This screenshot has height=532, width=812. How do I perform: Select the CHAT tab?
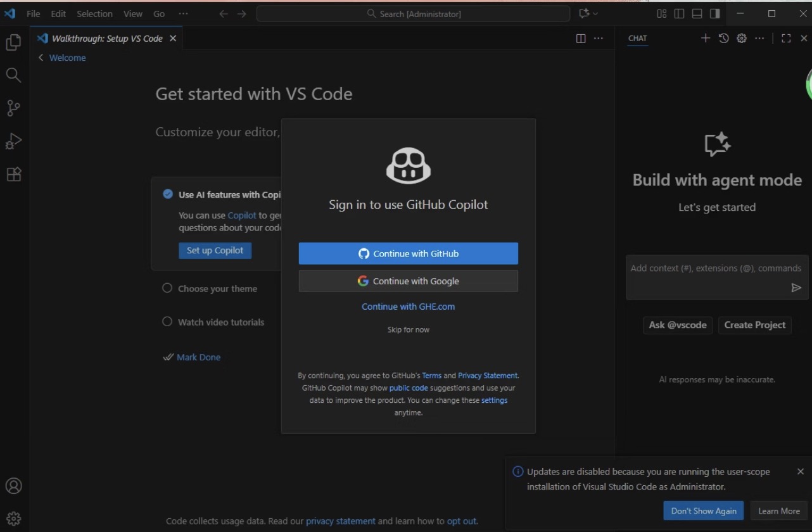click(637, 38)
